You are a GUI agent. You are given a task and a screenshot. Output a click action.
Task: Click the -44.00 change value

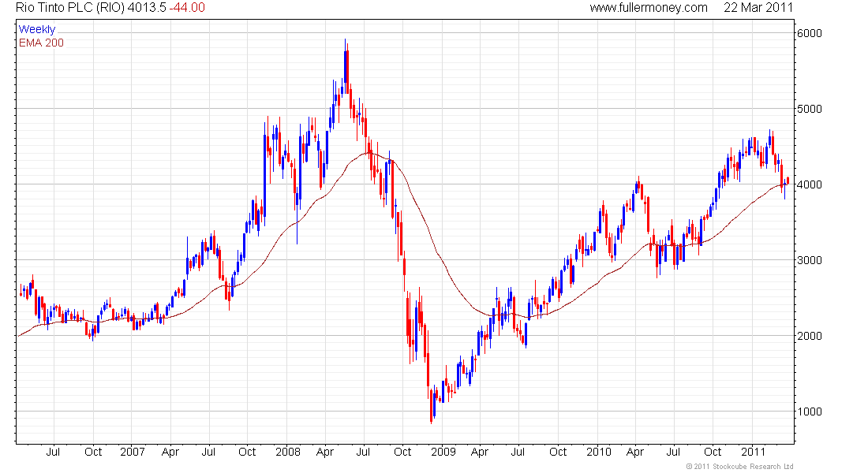click(187, 8)
